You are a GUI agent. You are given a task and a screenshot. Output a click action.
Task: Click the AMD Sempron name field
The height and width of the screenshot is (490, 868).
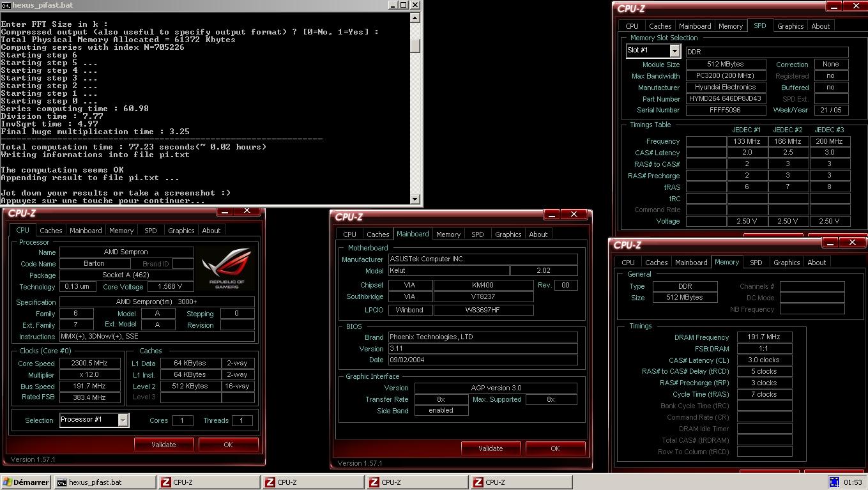[x=126, y=252]
